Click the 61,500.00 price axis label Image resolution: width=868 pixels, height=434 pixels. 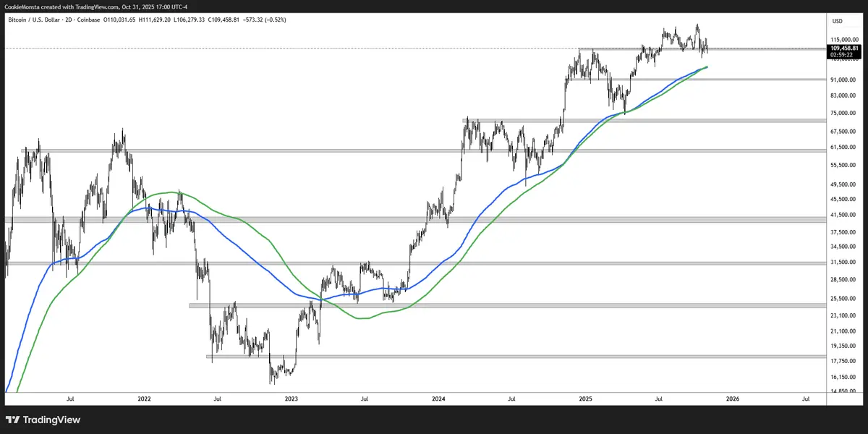844,148
